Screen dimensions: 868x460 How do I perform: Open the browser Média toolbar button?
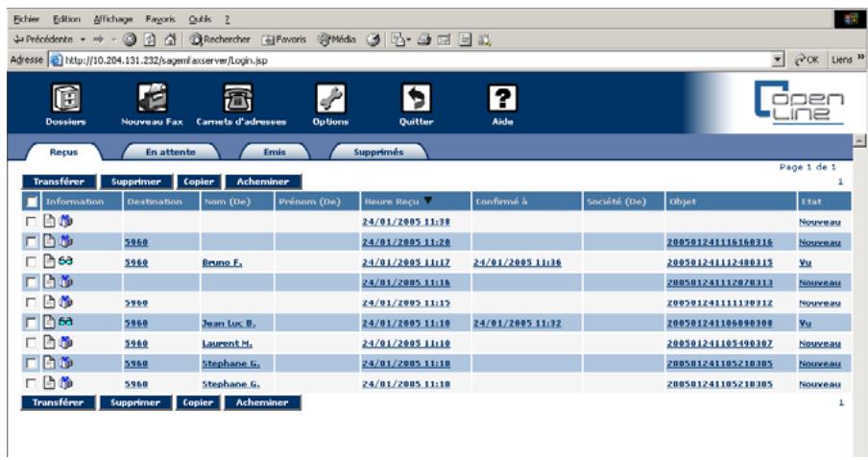337,39
